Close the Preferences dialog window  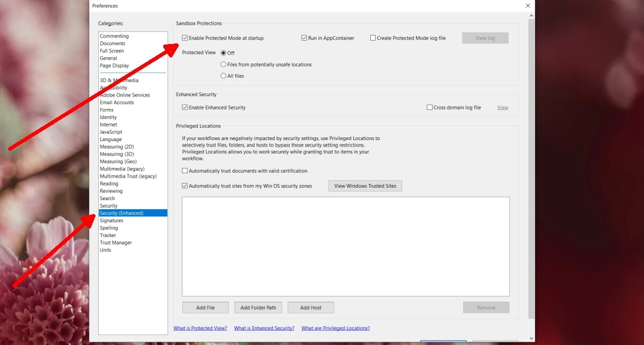click(528, 5)
